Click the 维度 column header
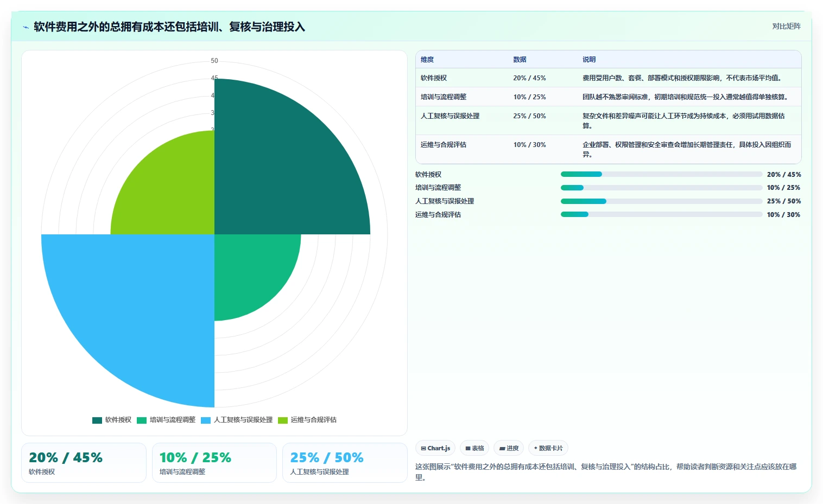 click(427, 60)
